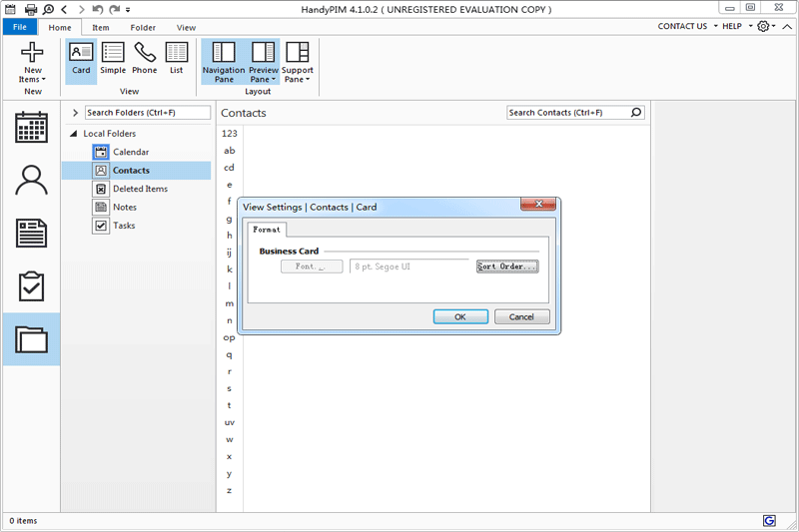Viewport: 799px width, 532px height.
Task: Switch to Simple view
Action: (x=113, y=59)
